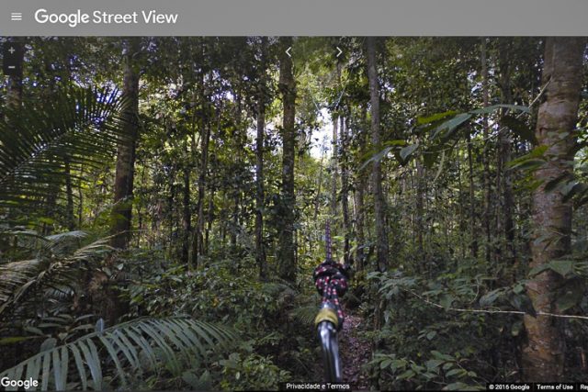Image resolution: width=588 pixels, height=392 pixels.
Task: Go to previous view with left chevron
Action: [x=288, y=52]
